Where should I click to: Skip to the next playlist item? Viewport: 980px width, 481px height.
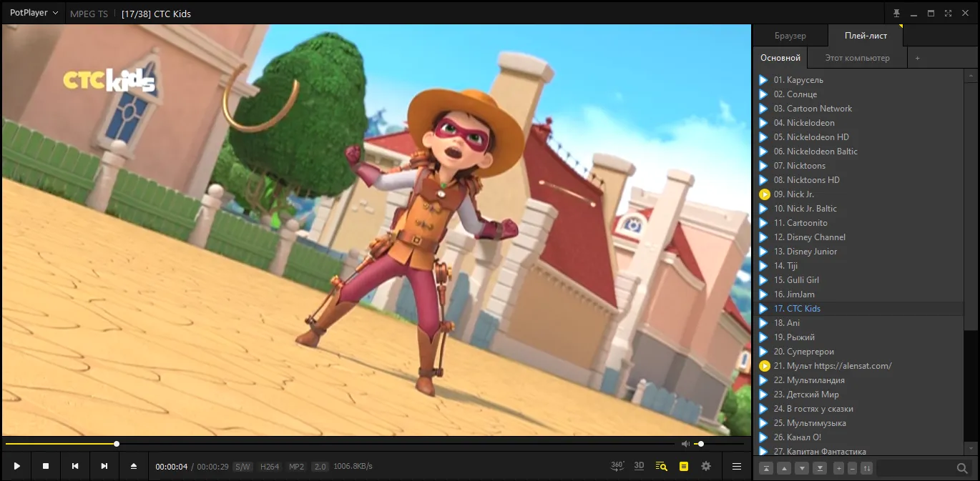(104, 466)
